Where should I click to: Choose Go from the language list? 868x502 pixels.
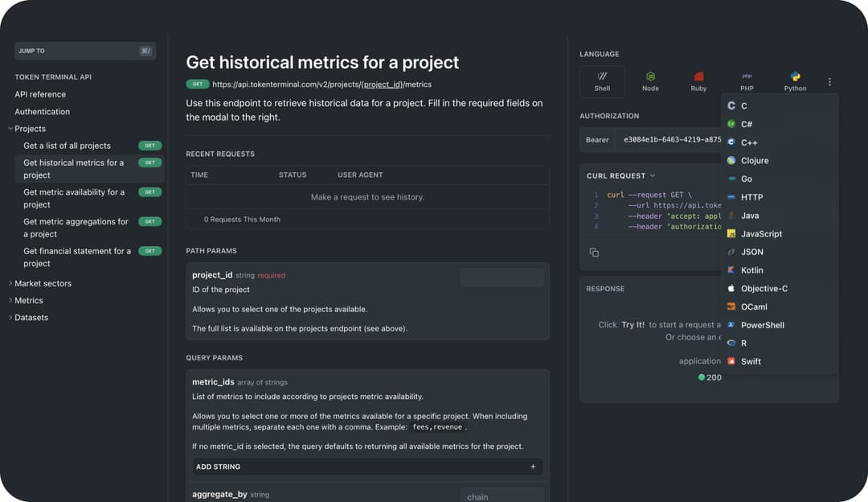(x=780, y=179)
